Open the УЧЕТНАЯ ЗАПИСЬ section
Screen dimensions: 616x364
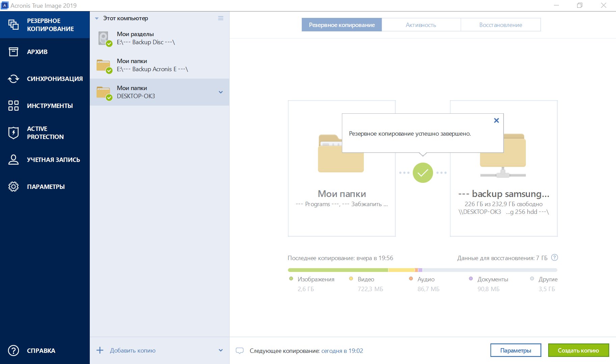click(45, 160)
